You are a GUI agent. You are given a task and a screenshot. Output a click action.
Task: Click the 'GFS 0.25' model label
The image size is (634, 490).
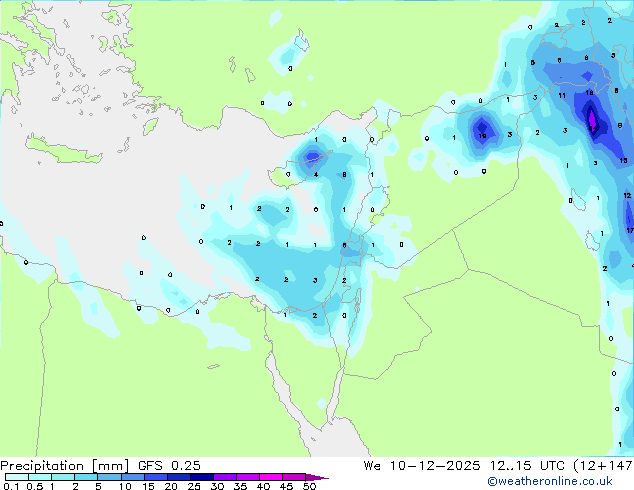coord(169,466)
